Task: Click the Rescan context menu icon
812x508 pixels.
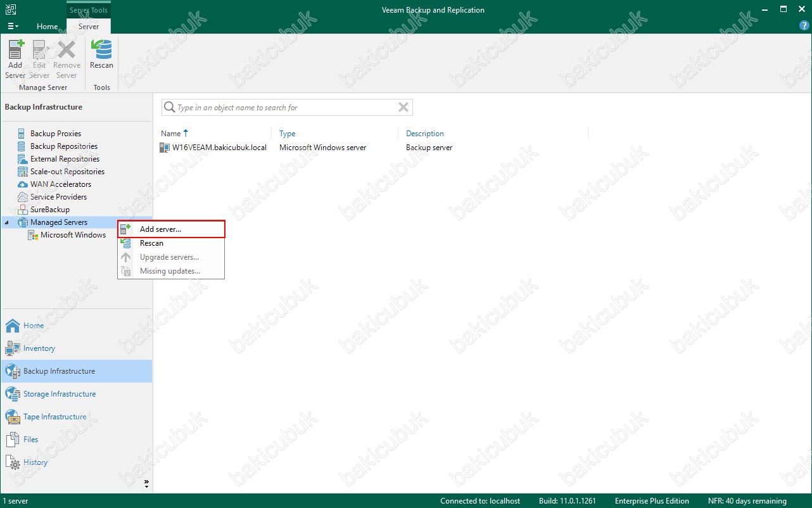Action: 126,243
